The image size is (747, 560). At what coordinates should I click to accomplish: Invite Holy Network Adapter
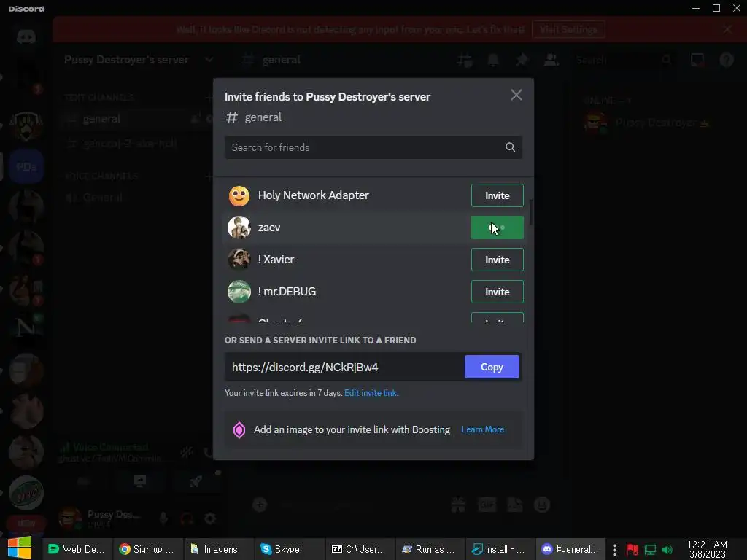497,195
